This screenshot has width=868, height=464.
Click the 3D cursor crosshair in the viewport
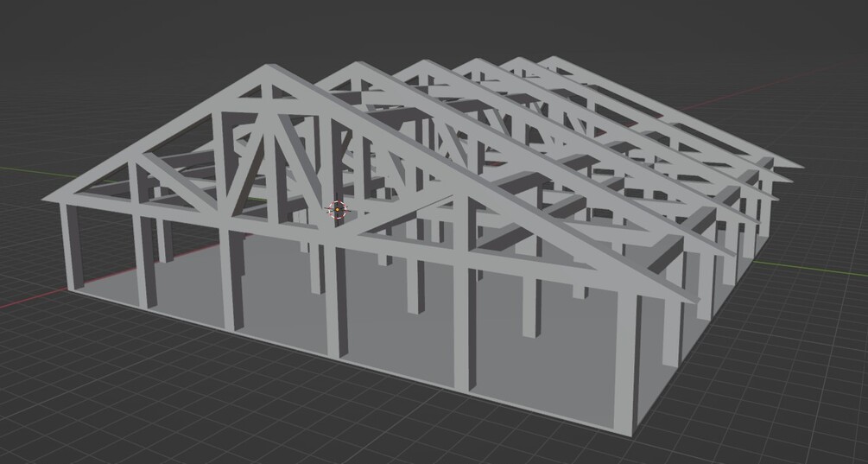[337, 210]
